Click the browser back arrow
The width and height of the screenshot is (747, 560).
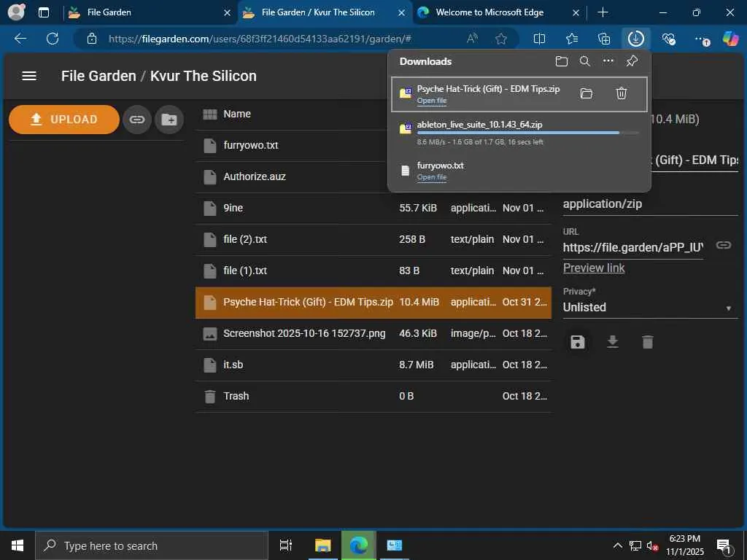[20, 39]
